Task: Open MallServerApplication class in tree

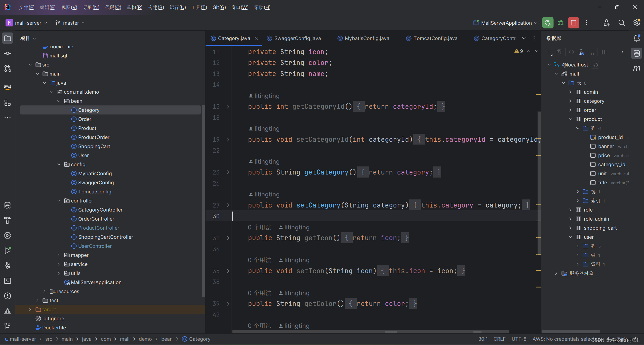Action: pos(96,282)
